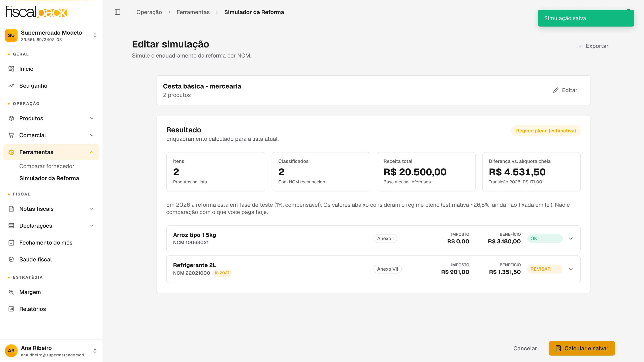Expand the Produtos menu chevron
Image resolution: width=644 pixels, height=362 pixels.
[x=92, y=118]
